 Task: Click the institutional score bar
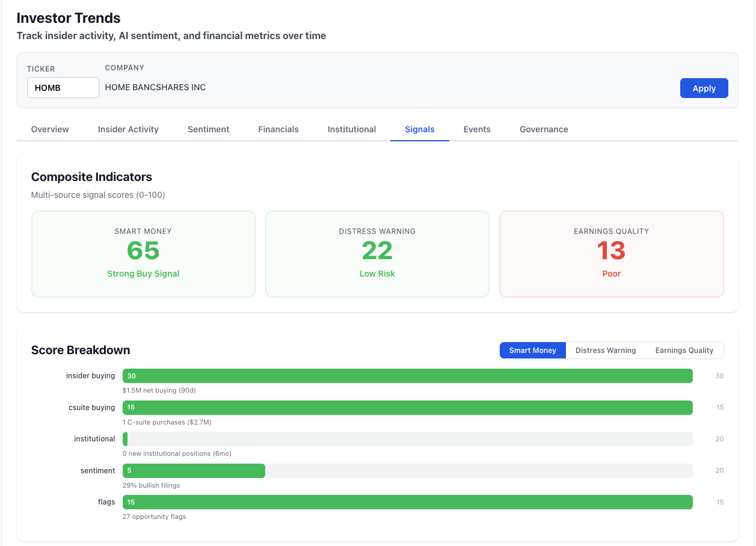click(407, 439)
